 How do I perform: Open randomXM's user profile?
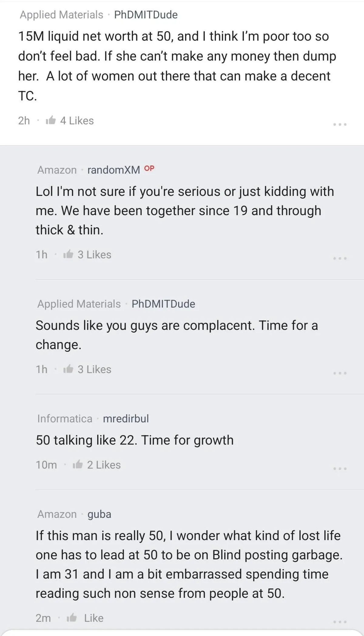[113, 170]
